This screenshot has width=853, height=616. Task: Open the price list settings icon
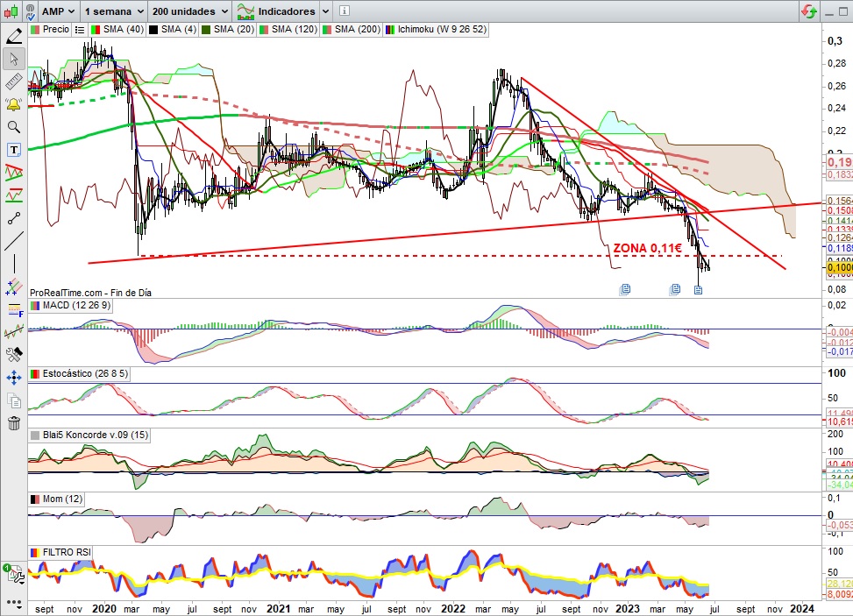pos(80,29)
